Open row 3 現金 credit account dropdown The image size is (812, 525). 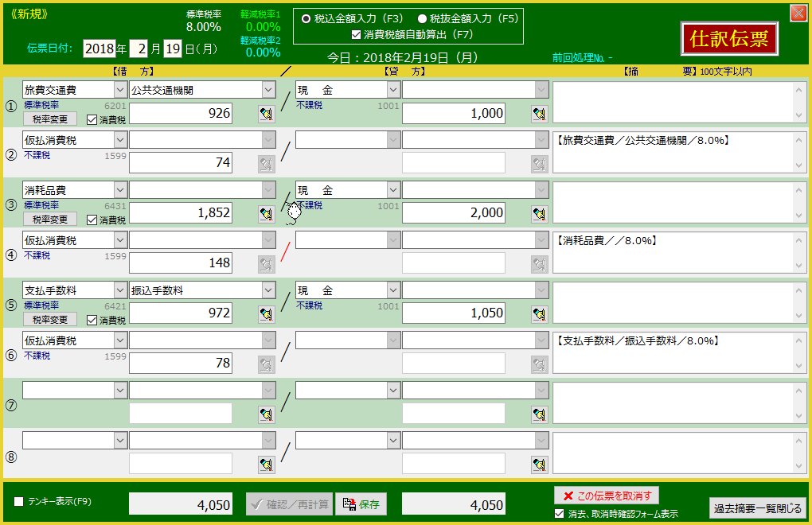pos(392,190)
